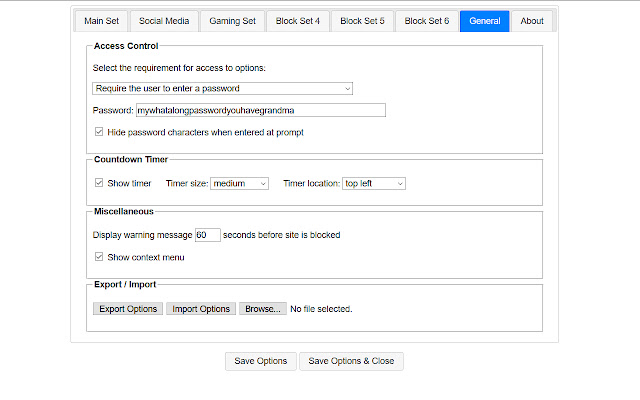Screen dimensions: 640x400
Task: Switch to Block Set 6 tab
Action: (x=426, y=21)
